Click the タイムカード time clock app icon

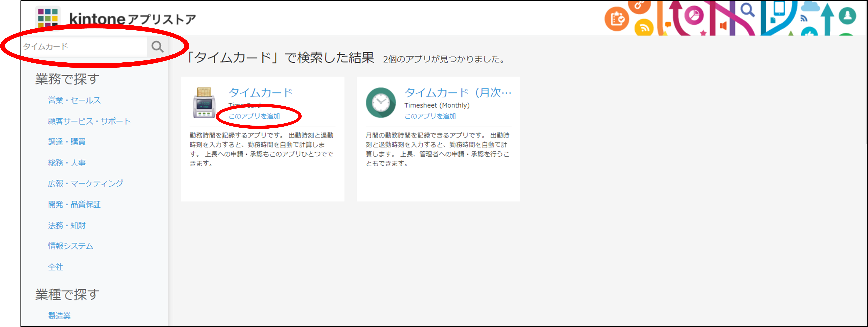(204, 102)
